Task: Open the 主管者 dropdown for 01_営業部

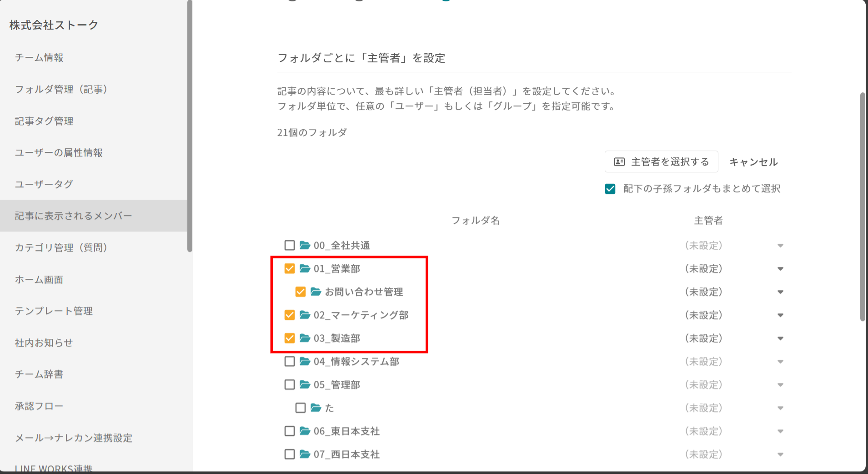Action: click(780, 269)
